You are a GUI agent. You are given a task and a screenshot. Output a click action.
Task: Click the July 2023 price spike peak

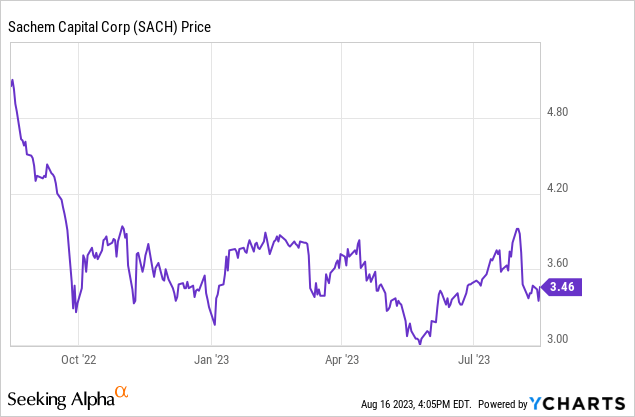point(517,229)
